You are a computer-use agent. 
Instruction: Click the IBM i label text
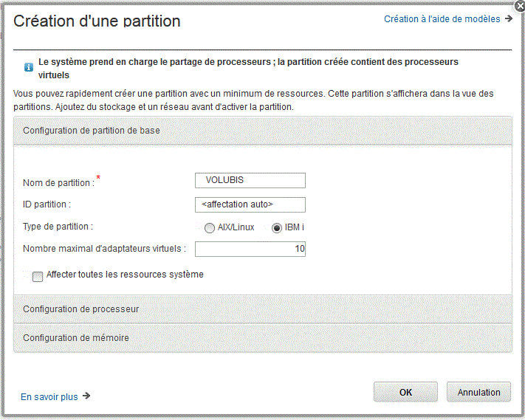tap(295, 227)
